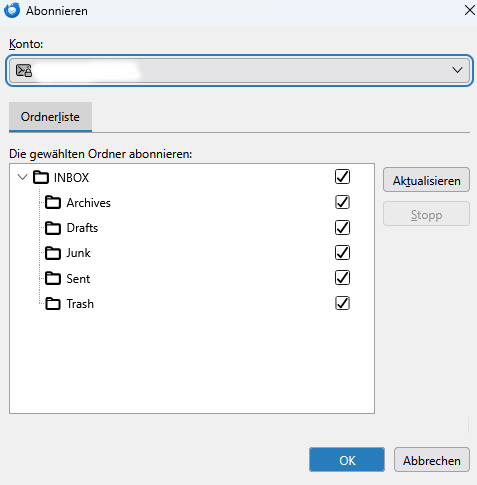
Task: Cancel with the Abbrechen button
Action: (x=432, y=460)
